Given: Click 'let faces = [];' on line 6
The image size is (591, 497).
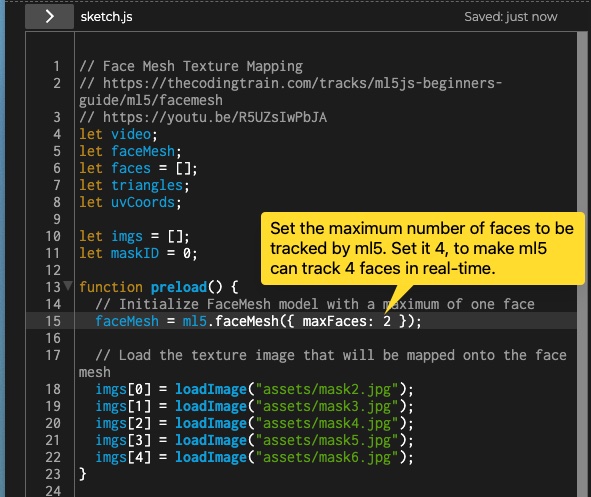Looking at the screenshot, I should tap(138, 168).
